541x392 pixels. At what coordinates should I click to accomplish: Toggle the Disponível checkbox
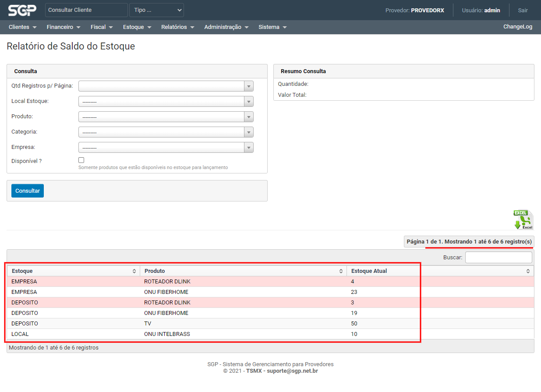tap(81, 160)
